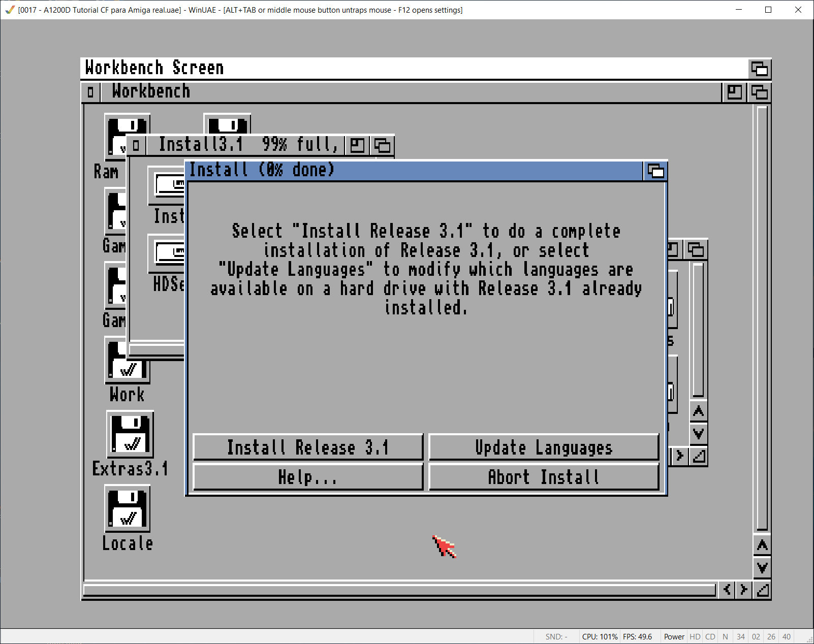This screenshot has height=644, width=814.
Task: Close the Install3.1 window via close gadget
Action: point(136,145)
